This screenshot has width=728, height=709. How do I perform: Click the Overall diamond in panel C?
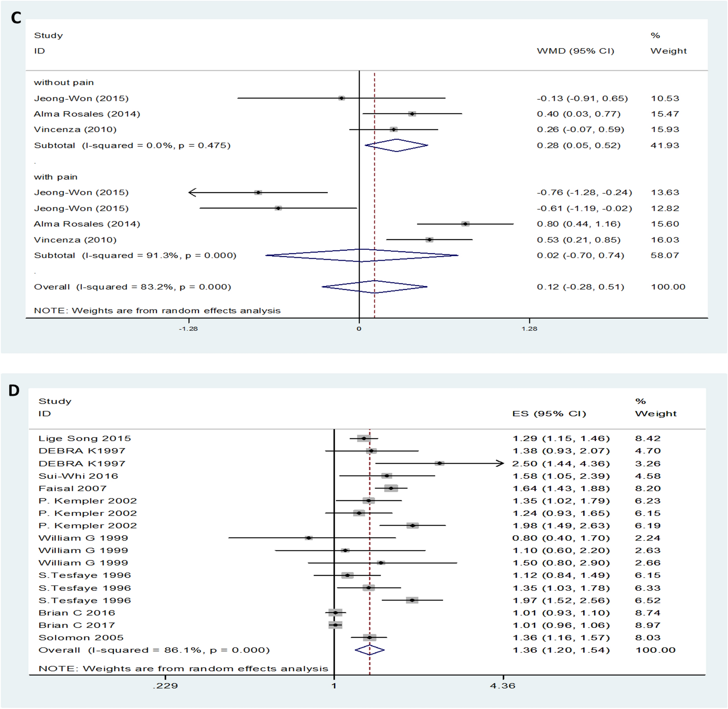[x=374, y=287]
